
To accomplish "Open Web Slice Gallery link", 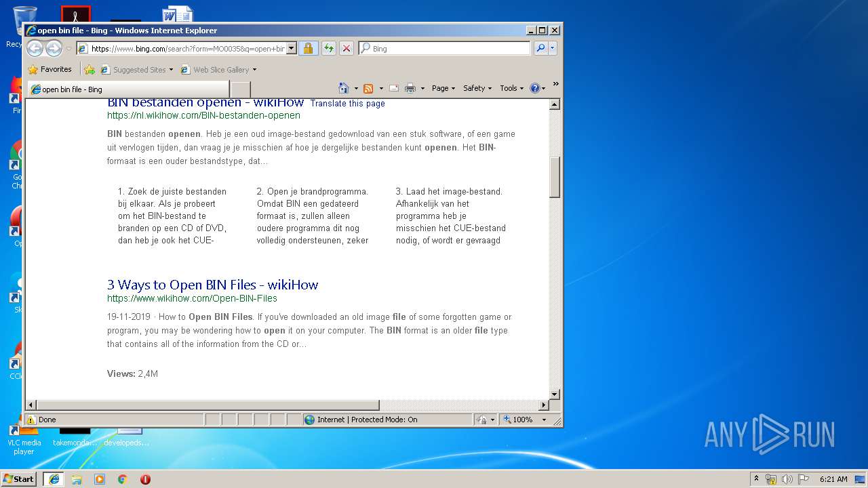I will pos(215,70).
